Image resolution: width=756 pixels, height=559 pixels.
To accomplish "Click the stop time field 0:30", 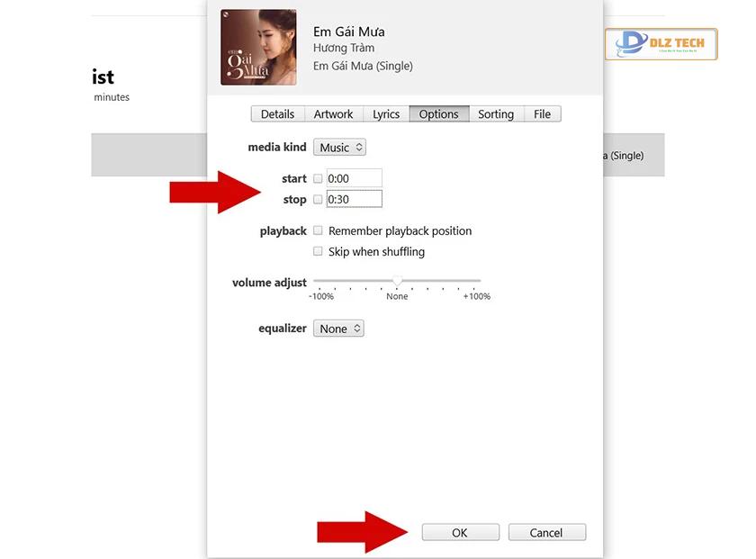I will pyautogui.click(x=355, y=199).
